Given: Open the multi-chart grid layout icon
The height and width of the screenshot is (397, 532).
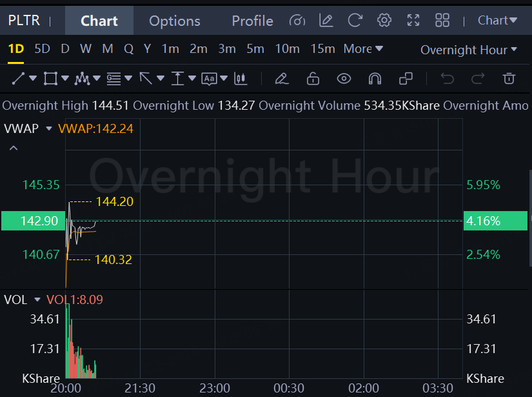Looking at the screenshot, I should coord(442,21).
